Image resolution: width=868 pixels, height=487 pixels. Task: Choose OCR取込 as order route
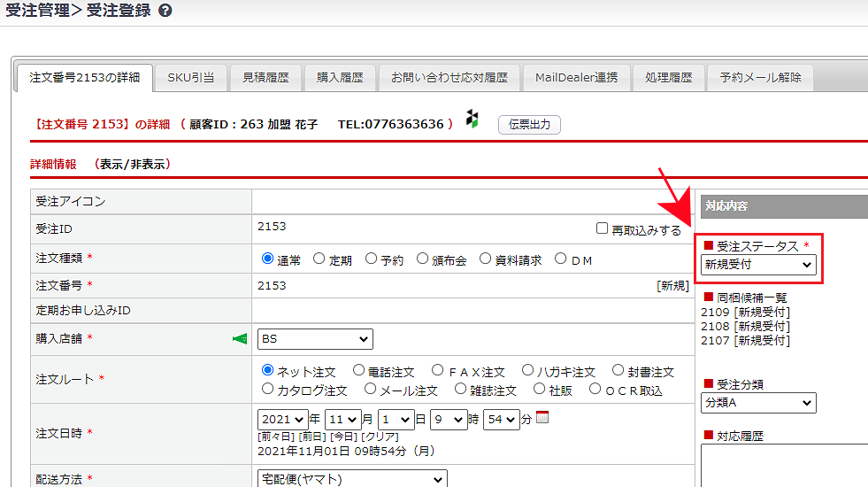tap(595, 389)
